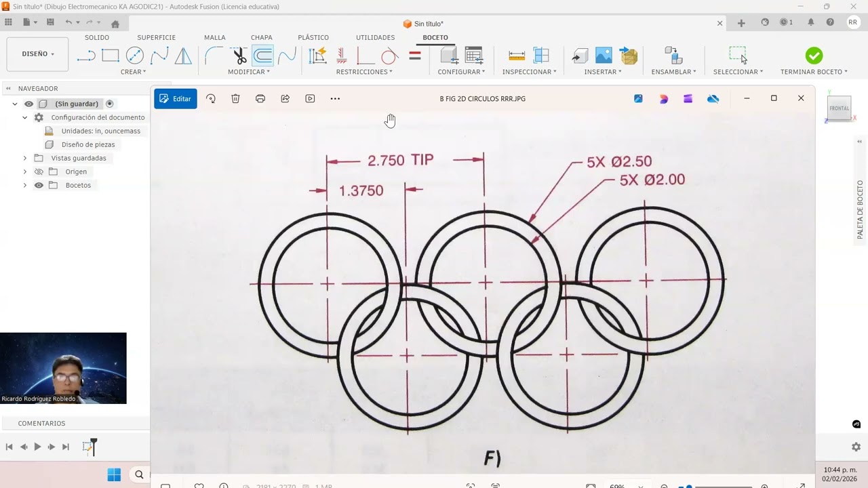Rotate image in photo viewer
The image size is (868, 488).
pos(211,98)
